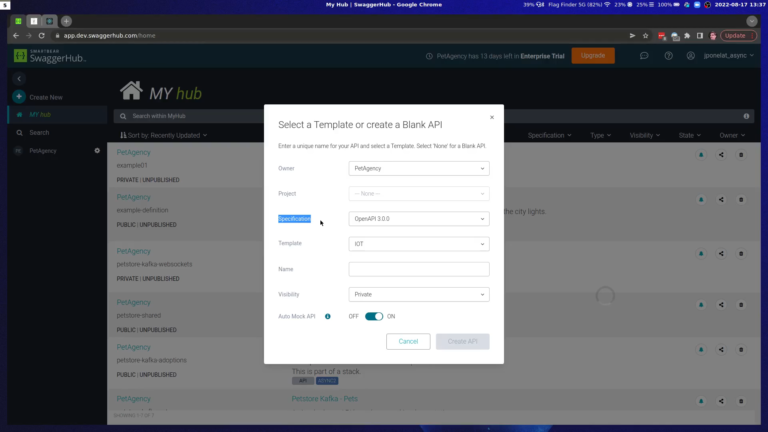
Task: Click Create New in the sidebar
Action: tap(38, 97)
